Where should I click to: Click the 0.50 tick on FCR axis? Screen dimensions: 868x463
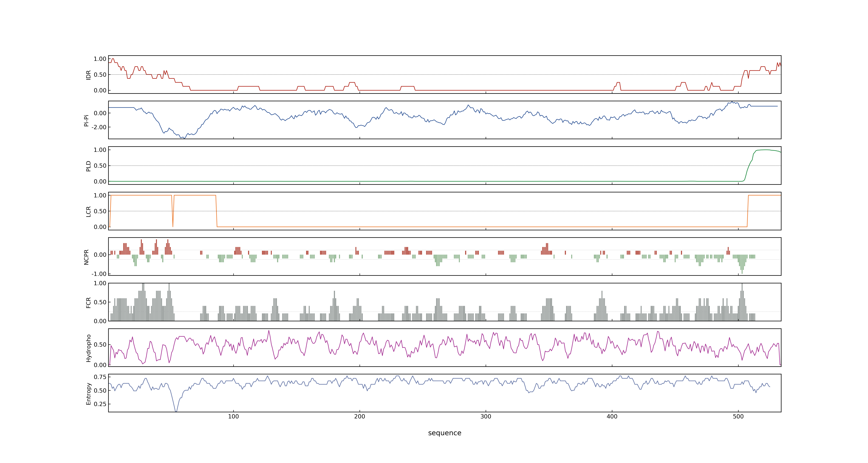click(x=100, y=302)
